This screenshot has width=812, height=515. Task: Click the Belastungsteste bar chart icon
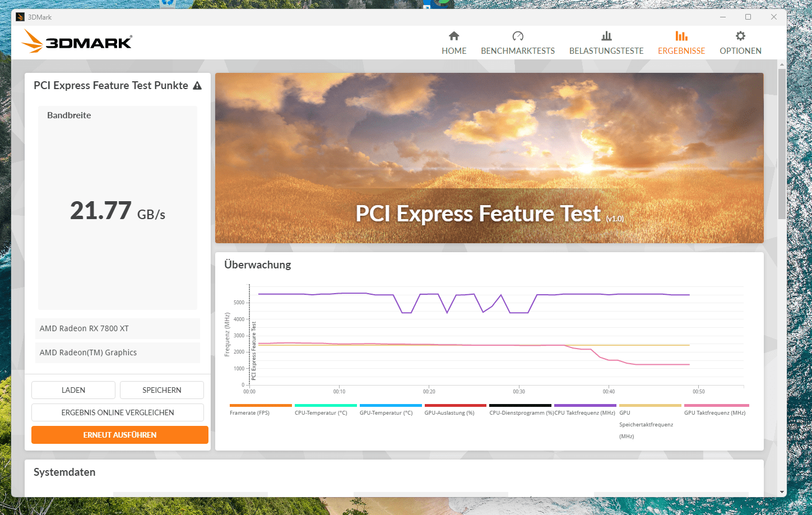pyautogui.click(x=606, y=36)
